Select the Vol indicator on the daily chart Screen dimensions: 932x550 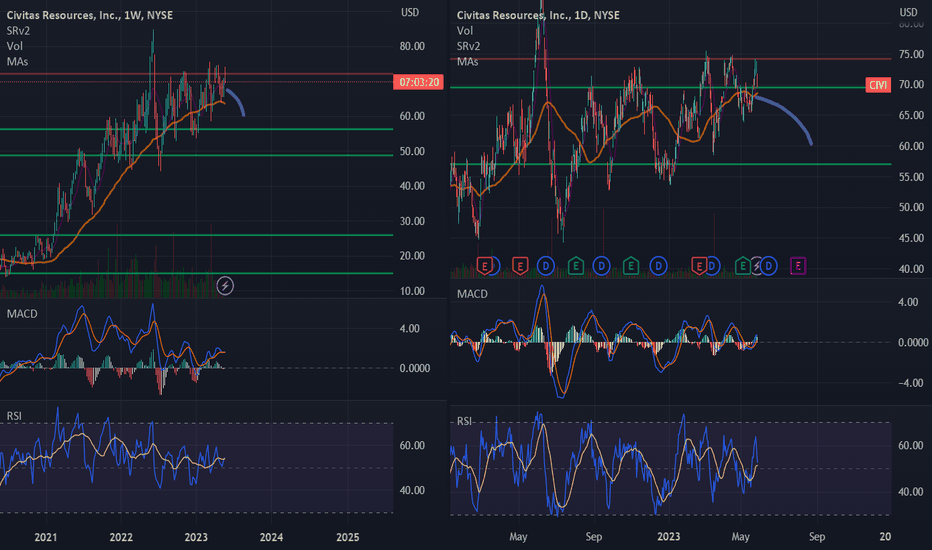click(x=465, y=30)
